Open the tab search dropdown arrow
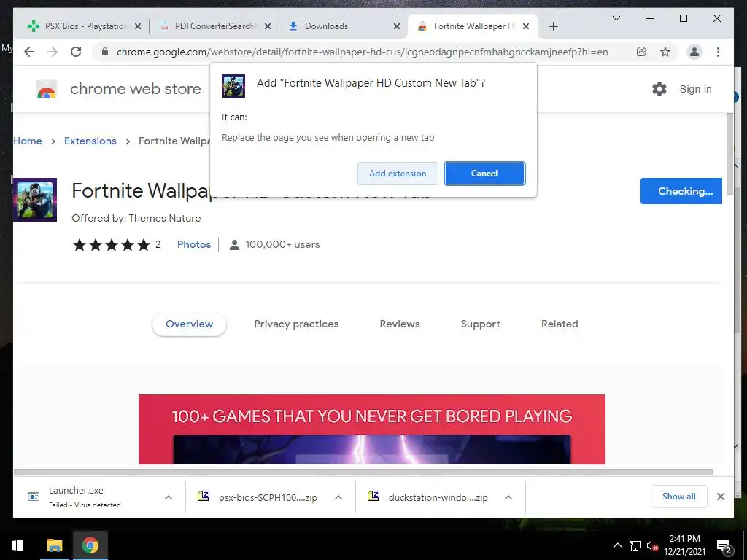Viewport: 747px width, 560px height. tap(616, 18)
